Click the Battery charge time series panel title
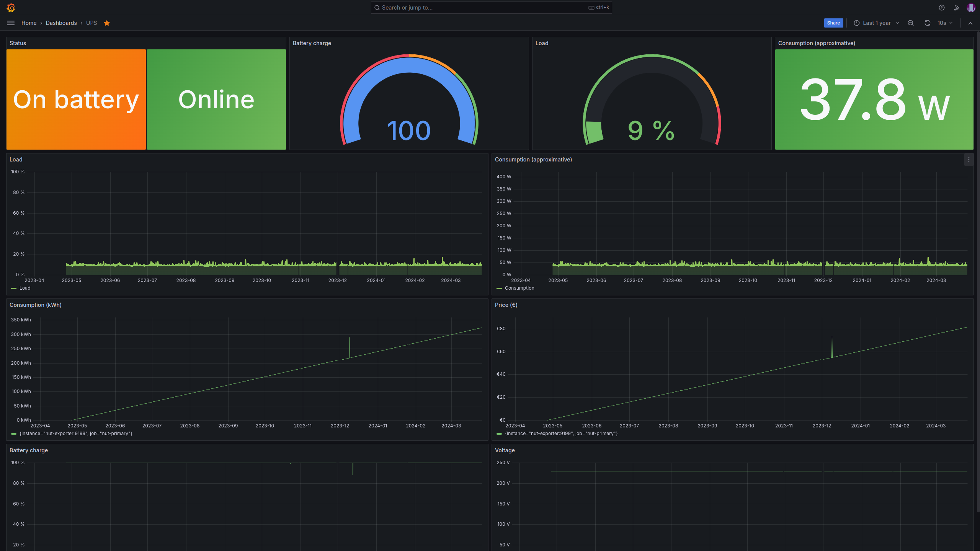This screenshot has height=551, width=980. [29, 450]
